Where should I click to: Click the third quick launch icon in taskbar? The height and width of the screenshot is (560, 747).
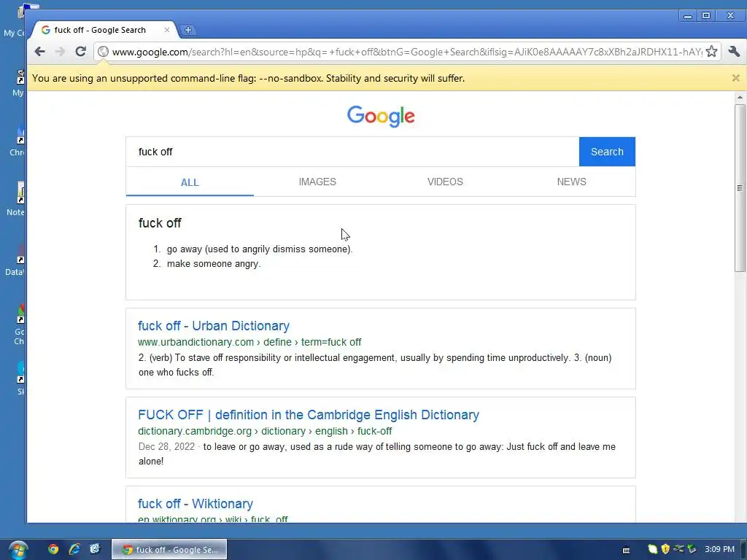pos(95,549)
